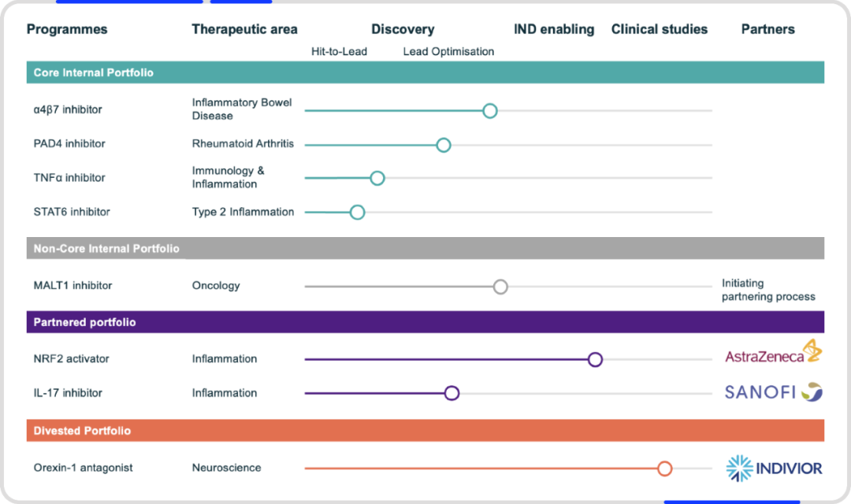
Task: Click the STAT6 inhibitor progress circle
Action: (x=357, y=212)
